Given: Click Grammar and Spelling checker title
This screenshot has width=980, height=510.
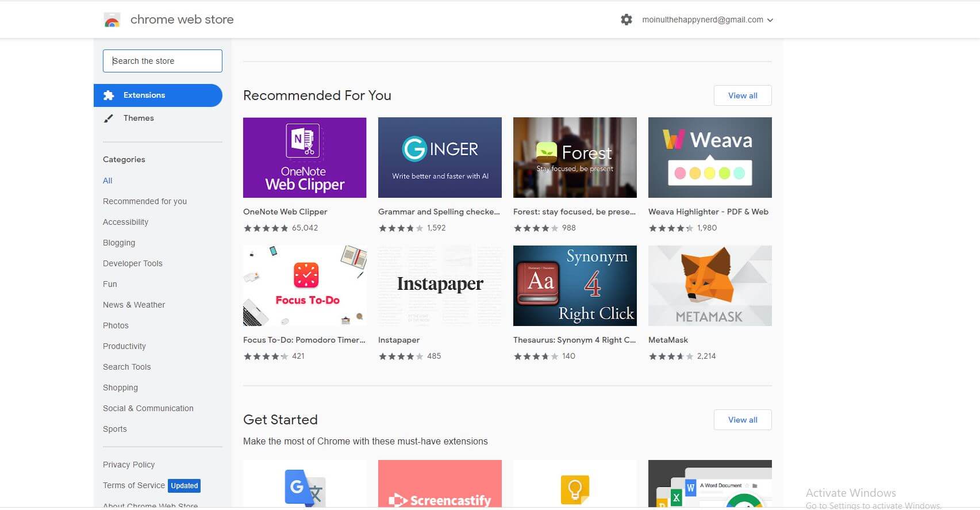Looking at the screenshot, I should [x=439, y=212].
